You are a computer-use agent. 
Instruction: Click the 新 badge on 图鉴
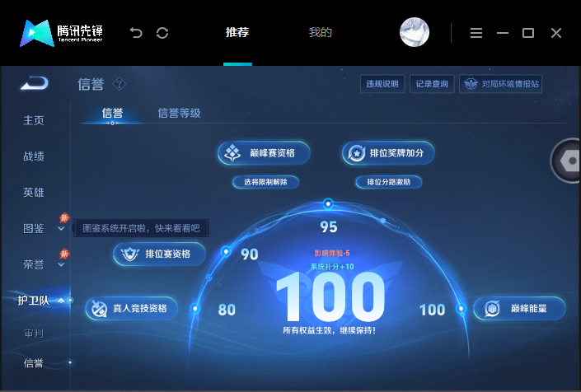(x=64, y=217)
